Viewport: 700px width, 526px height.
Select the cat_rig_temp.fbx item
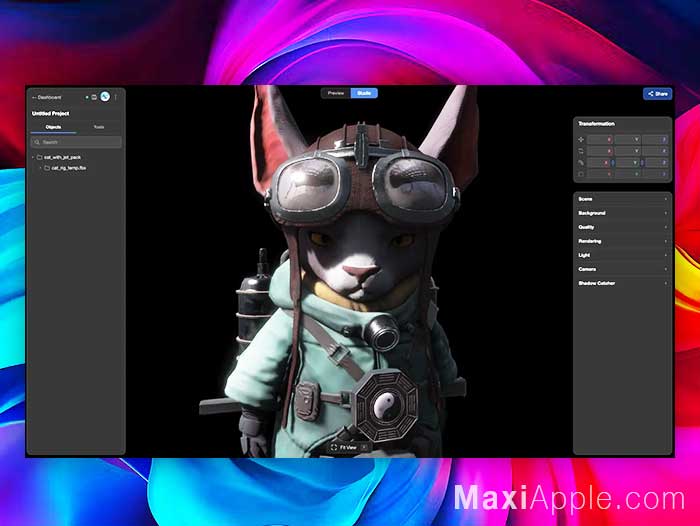[69, 168]
